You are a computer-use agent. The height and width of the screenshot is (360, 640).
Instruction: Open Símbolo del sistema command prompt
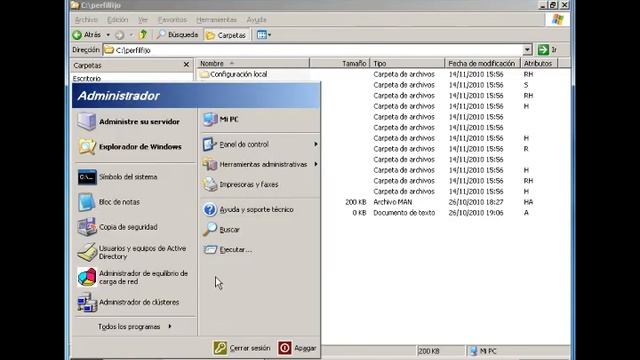coord(118,177)
